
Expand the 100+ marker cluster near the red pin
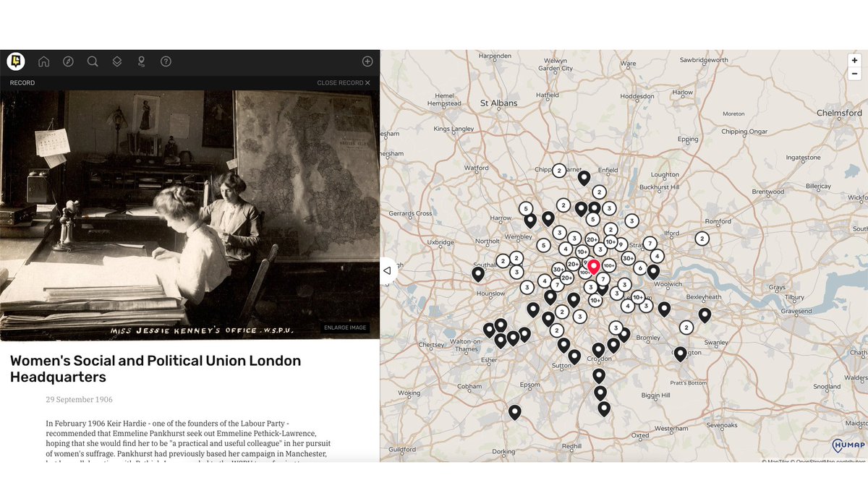pos(609,266)
